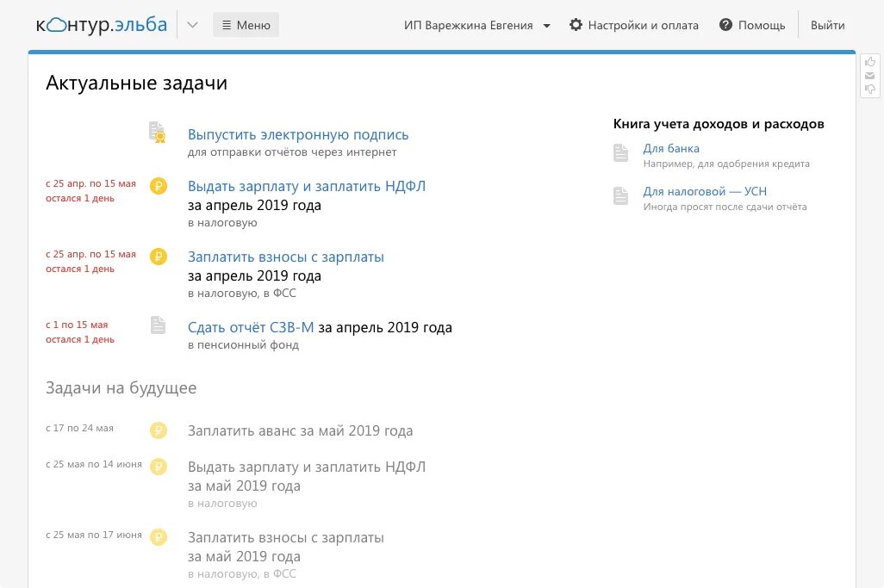Click the Kontur Elba cloud logo
The width and height of the screenshot is (884, 588).
pyautogui.click(x=102, y=25)
